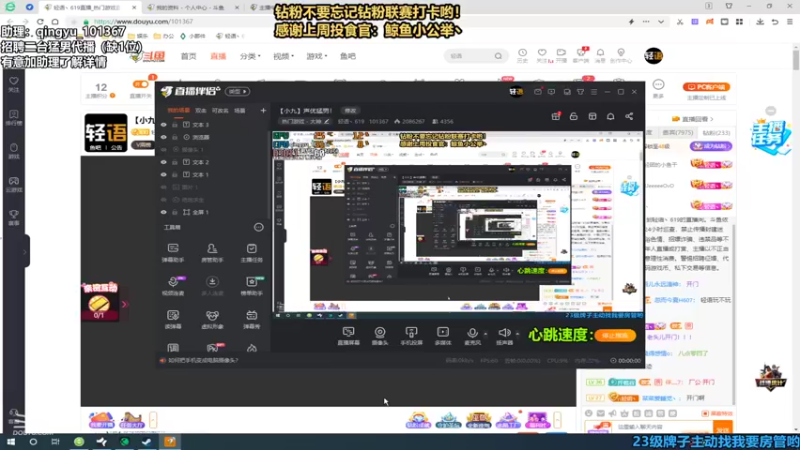Add 手机投屏 phone casting source
Image resolution: width=800 pixels, height=450 pixels.
pos(411,336)
